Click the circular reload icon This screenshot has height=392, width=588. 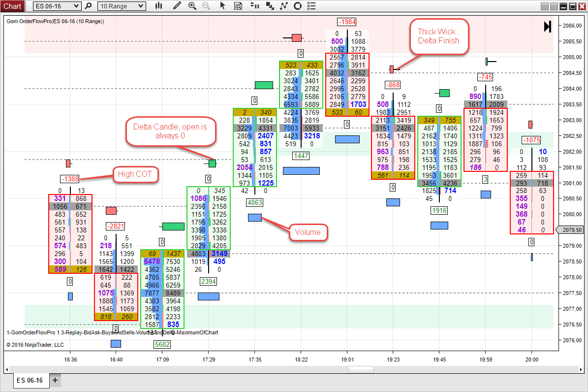point(298,6)
